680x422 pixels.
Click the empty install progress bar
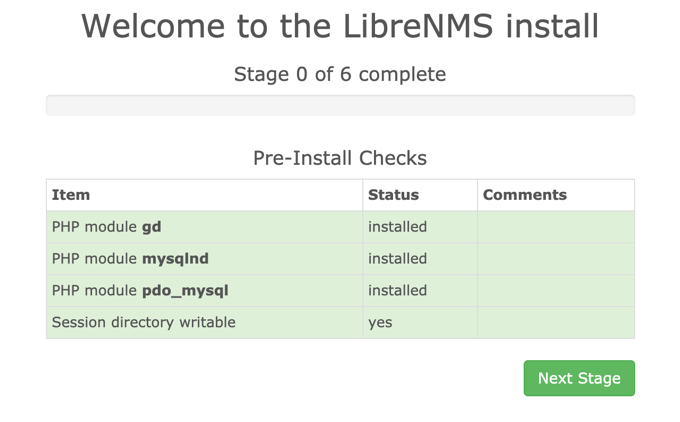[x=340, y=105]
